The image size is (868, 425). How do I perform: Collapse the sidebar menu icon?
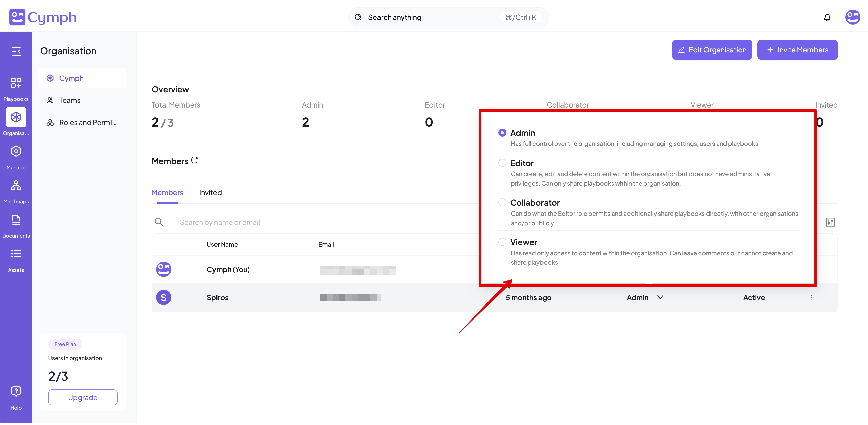(x=16, y=51)
